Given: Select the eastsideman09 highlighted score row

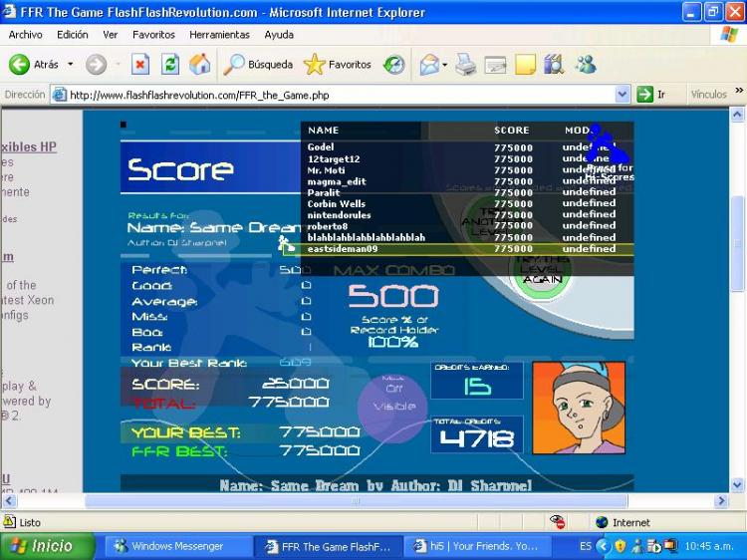Looking at the screenshot, I should [458, 249].
